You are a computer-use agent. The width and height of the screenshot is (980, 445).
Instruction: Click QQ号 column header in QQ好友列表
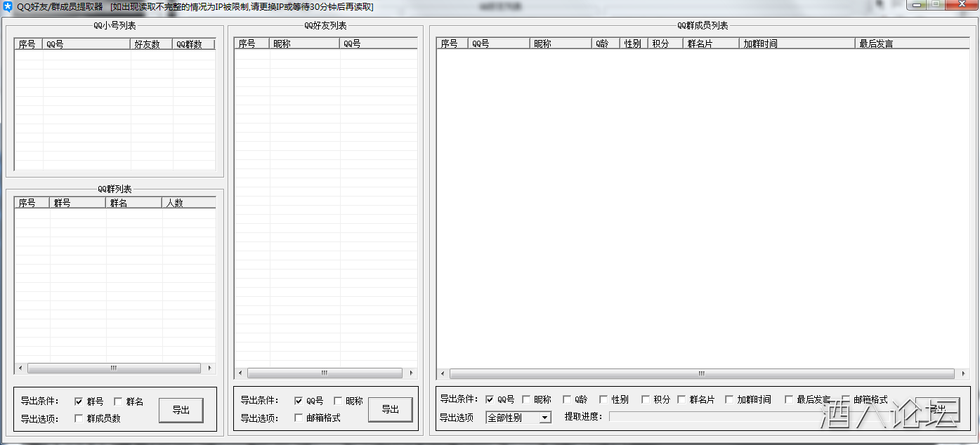pos(379,44)
